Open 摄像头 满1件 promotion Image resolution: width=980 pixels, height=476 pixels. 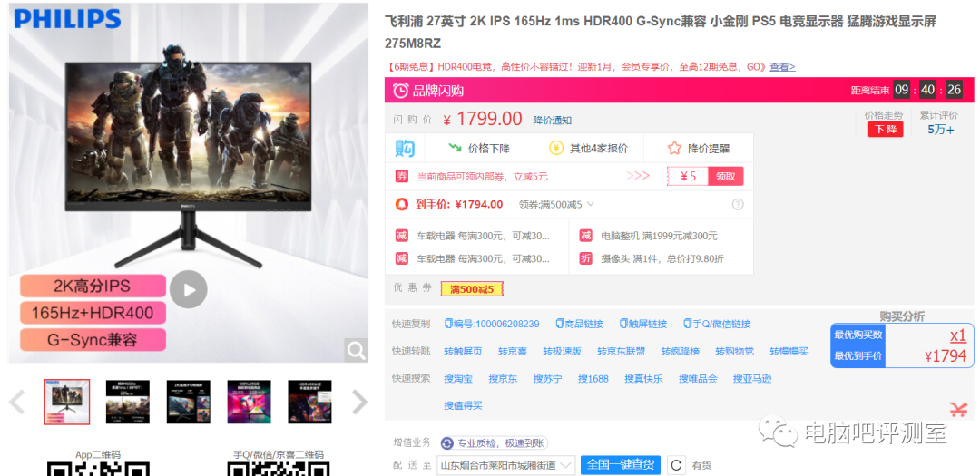coord(661,258)
